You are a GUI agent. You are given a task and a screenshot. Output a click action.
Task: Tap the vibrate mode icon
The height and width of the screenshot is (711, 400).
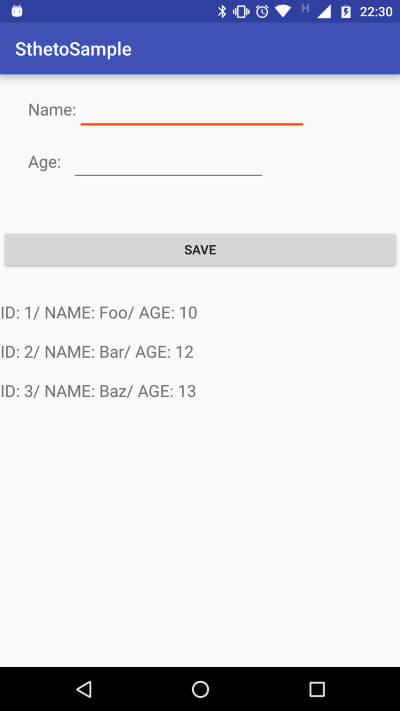(242, 11)
